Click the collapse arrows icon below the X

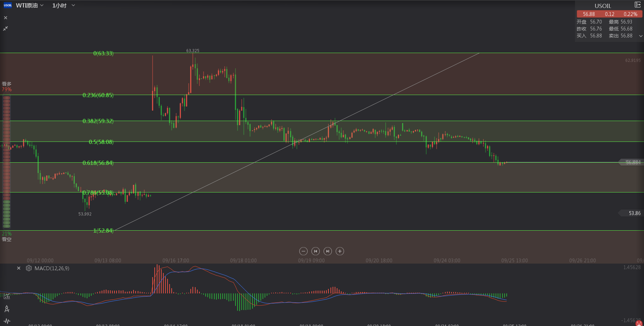tap(6, 28)
